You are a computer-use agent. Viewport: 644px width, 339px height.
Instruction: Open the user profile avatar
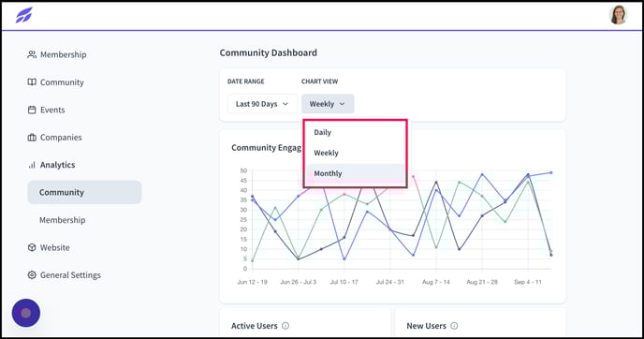(618, 15)
